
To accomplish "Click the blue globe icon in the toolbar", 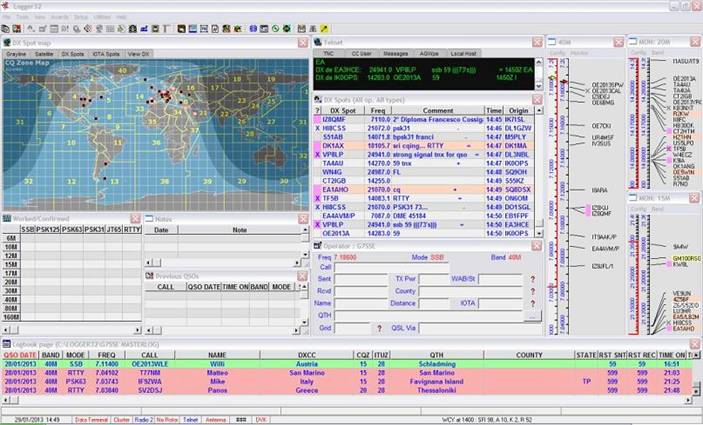I will click(x=254, y=29).
